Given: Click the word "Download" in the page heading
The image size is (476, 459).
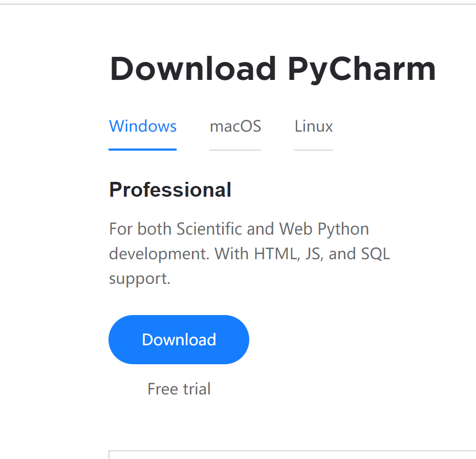Looking at the screenshot, I should tap(193, 69).
